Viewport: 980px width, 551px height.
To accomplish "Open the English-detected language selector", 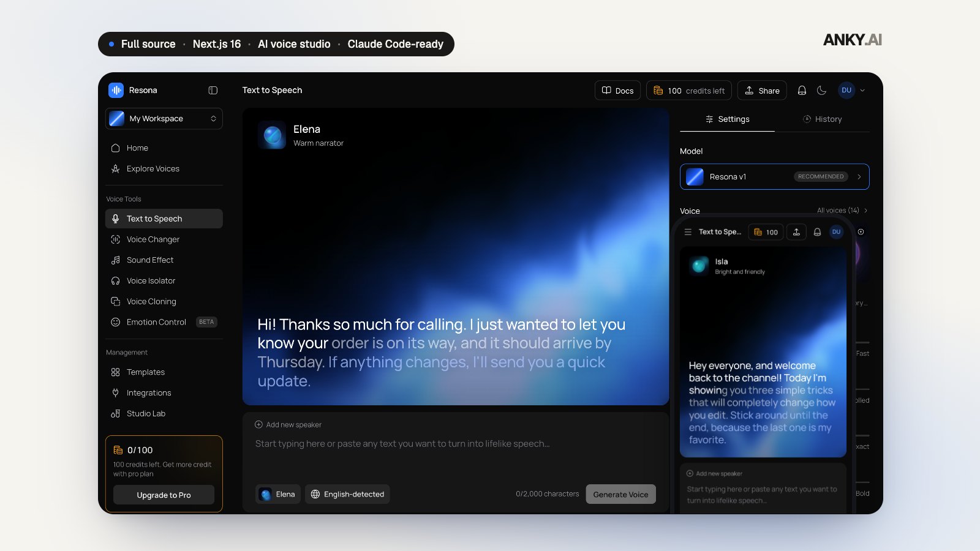I will [x=347, y=494].
